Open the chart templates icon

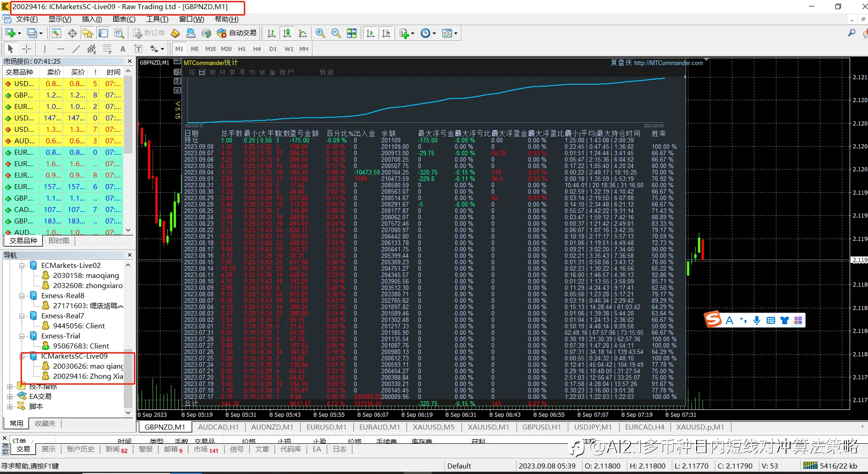[447, 33]
